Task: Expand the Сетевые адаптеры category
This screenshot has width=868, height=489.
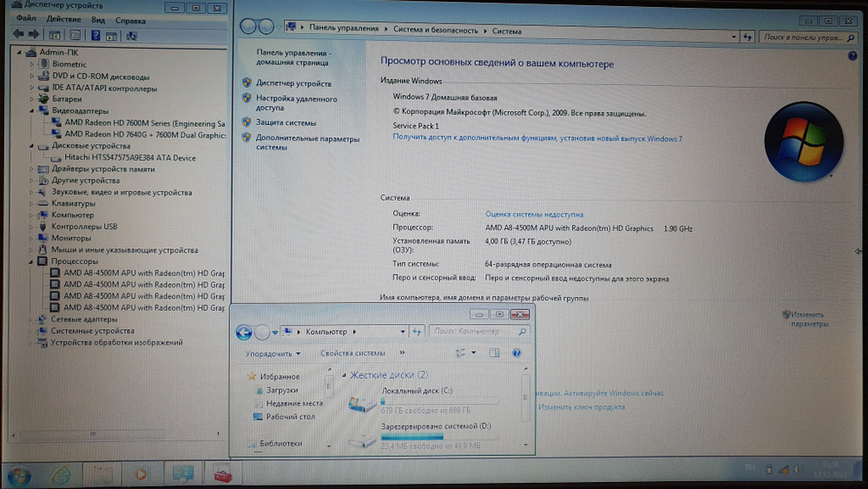Action: [31, 319]
